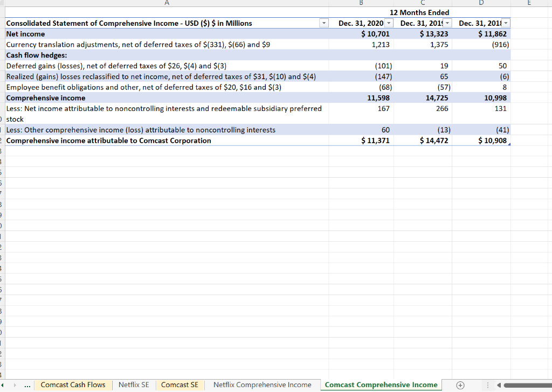This screenshot has height=392, width=552.
Task: Select column B header
Action: (361, 3)
